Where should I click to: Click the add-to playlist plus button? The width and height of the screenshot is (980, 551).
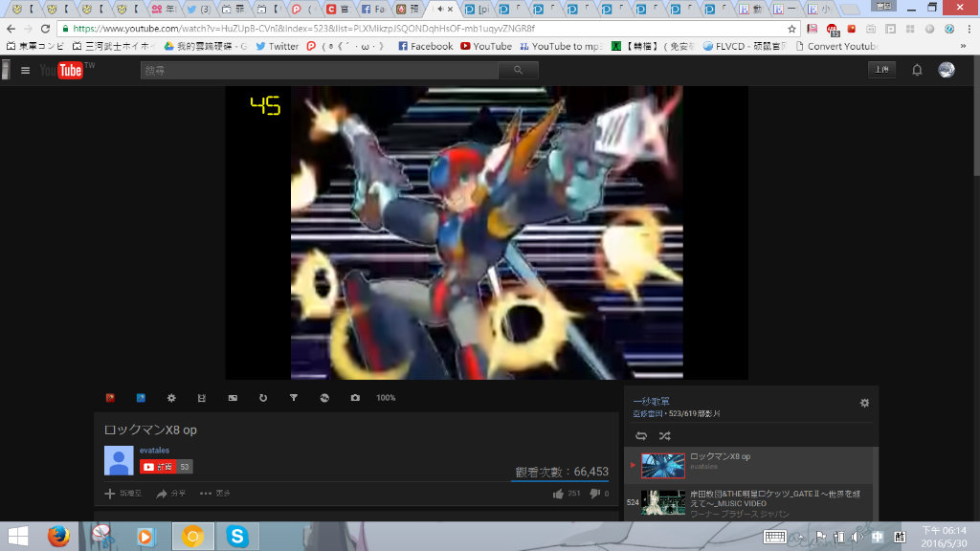tap(123, 494)
